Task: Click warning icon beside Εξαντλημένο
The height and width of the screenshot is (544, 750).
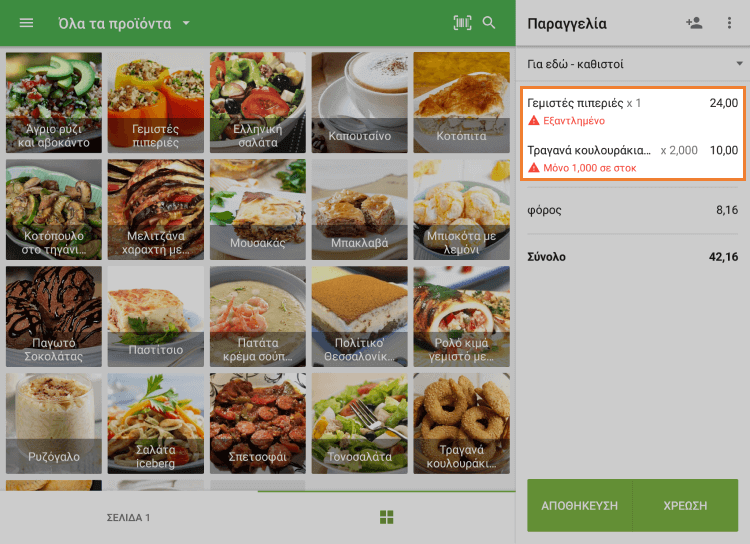Action: point(533,121)
